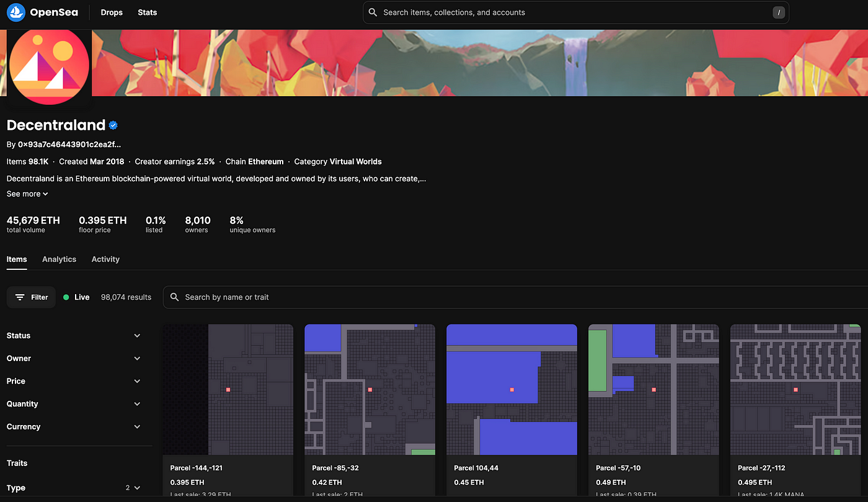Expand the Status filter section

click(74, 336)
